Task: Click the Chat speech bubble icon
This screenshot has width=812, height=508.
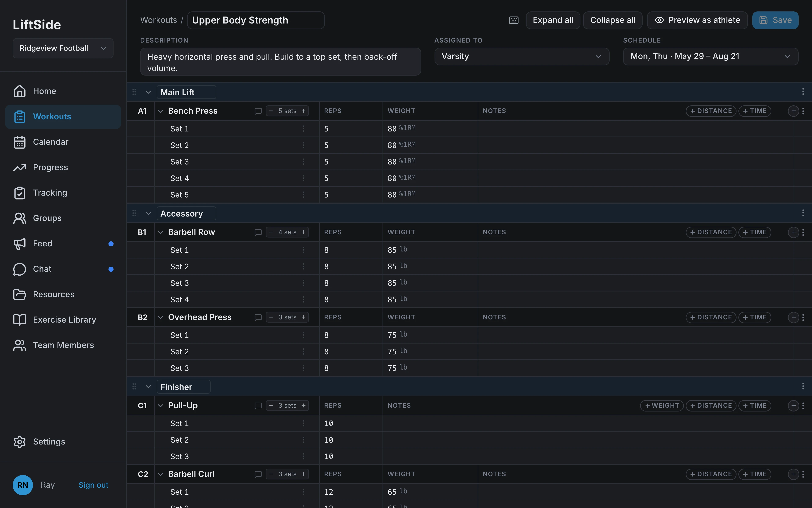Action: tap(19, 269)
